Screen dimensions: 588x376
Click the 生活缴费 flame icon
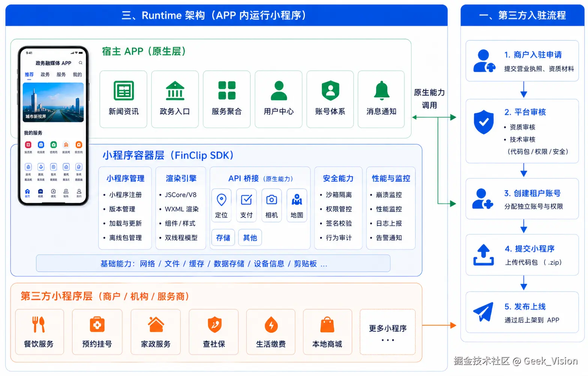pyautogui.click(x=271, y=325)
